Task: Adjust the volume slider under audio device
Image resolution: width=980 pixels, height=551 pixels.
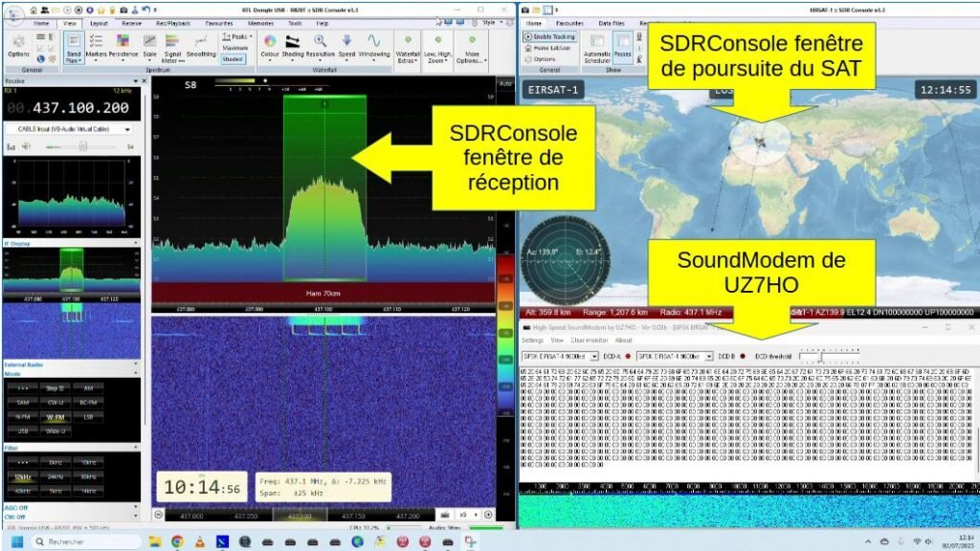Action: 82,146
